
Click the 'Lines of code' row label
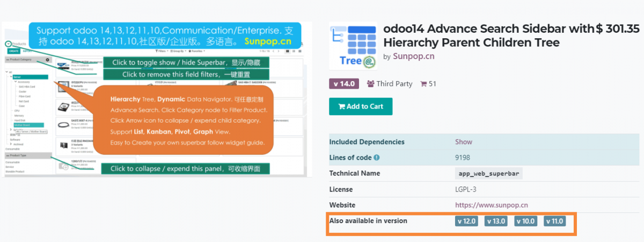click(x=350, y=158)
